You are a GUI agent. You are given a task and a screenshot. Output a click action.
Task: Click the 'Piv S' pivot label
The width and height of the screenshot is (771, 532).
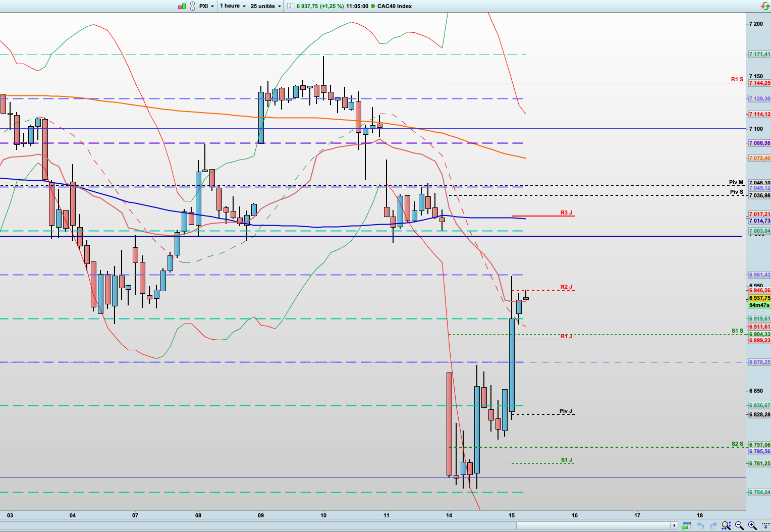point(737,192)
